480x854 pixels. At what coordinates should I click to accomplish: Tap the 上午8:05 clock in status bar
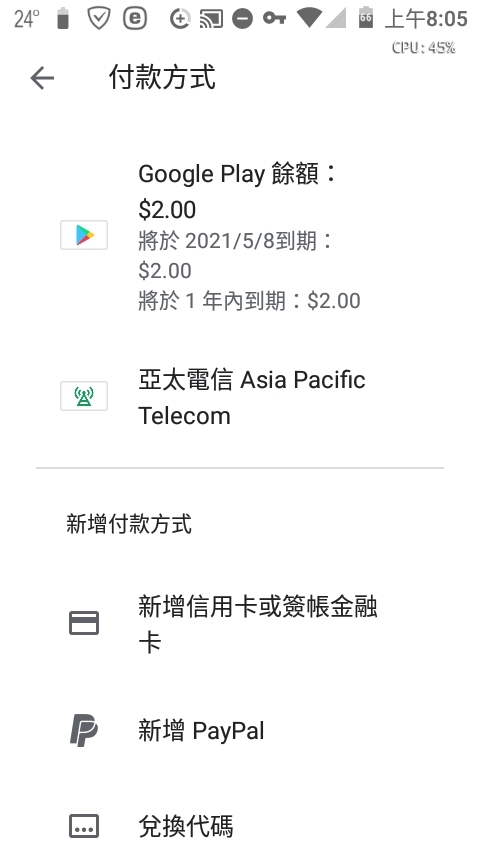[x=426, y=19]
